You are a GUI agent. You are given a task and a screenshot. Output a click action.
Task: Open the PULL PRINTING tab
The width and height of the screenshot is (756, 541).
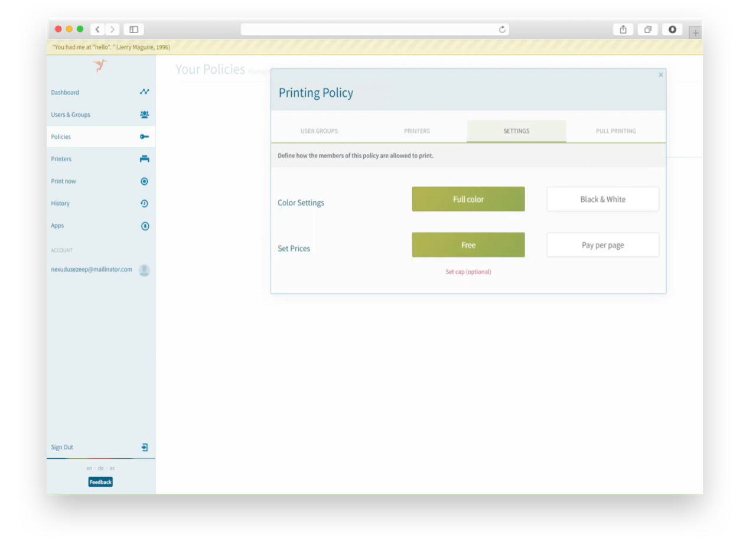615,131
